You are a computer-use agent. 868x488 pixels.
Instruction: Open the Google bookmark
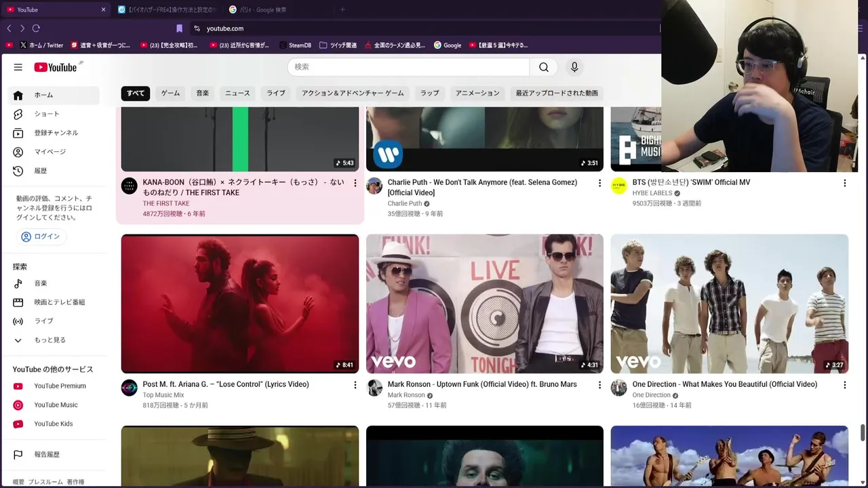[448, 45]
